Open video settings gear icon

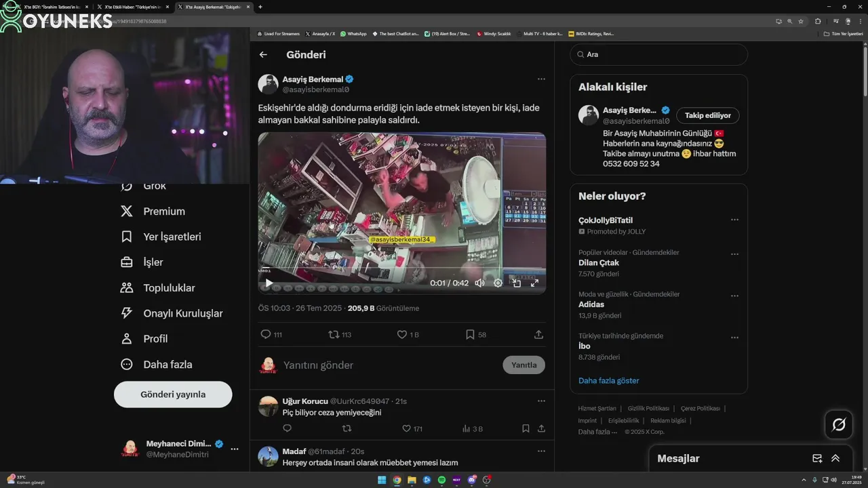click(498, 283)
